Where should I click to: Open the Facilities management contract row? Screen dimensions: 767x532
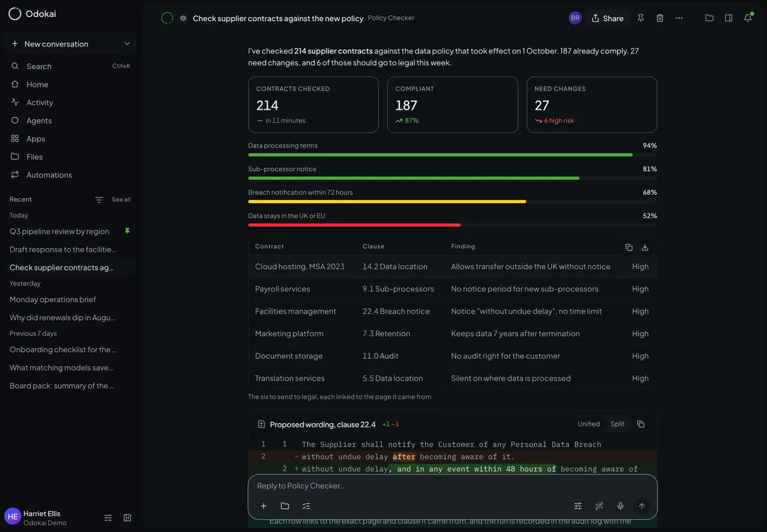tap(453, 312)
